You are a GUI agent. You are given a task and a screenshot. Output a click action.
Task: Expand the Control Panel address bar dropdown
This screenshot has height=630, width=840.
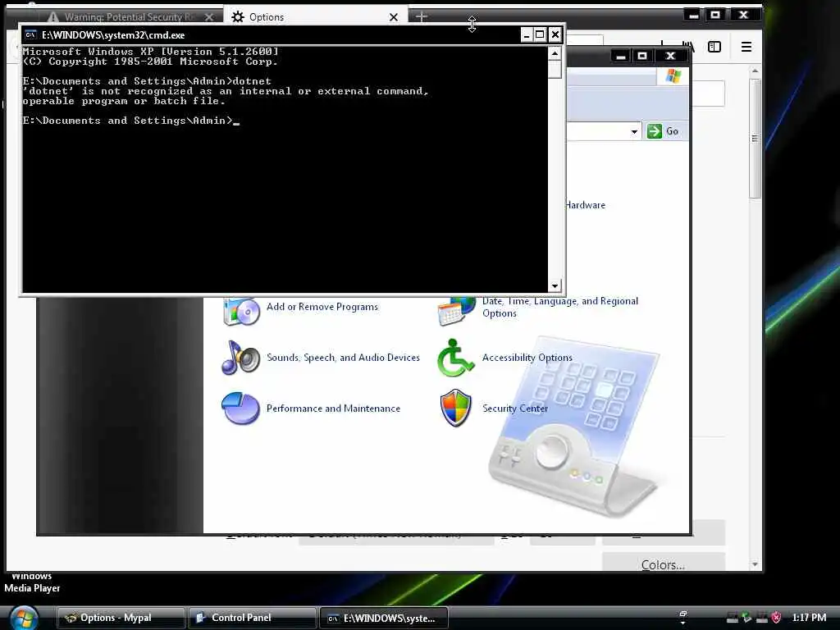tap(634, 131)
